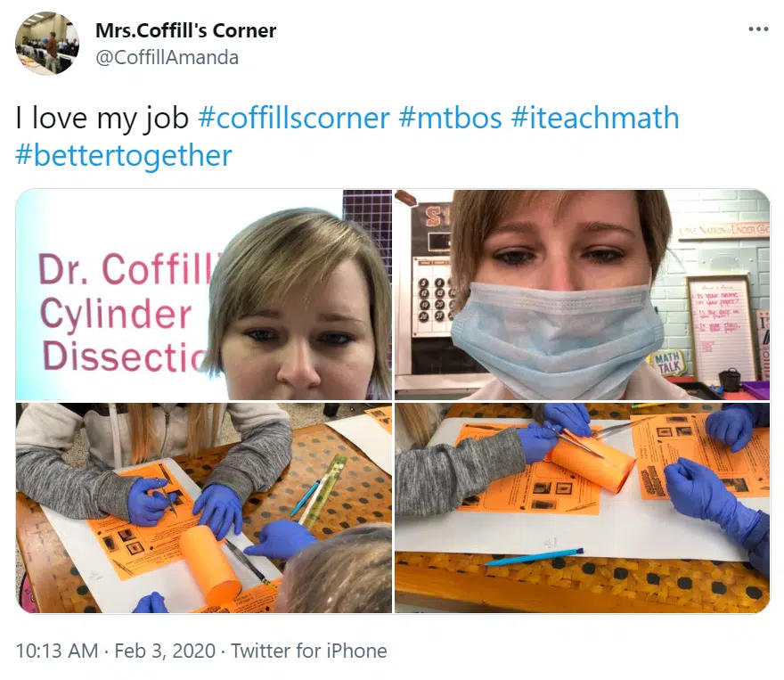Click the 'I love my job' tweet text
The image size is (784, 680).
point(102,118)
